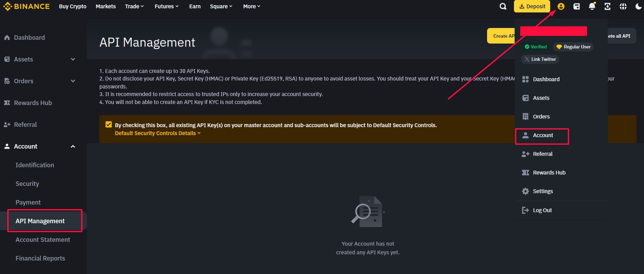The height and width of the screenshot is (274, 644).
Task: Go to Buy Crypto in the top navigation
Action: (73, 6)
